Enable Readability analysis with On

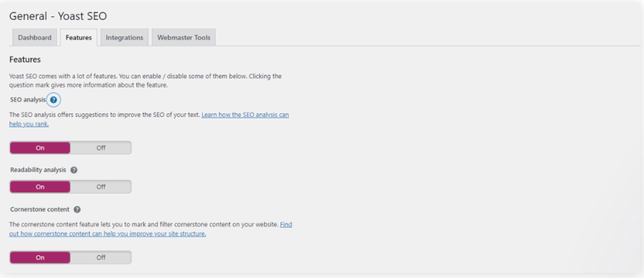pyautogui.click(x=40, y=187)
